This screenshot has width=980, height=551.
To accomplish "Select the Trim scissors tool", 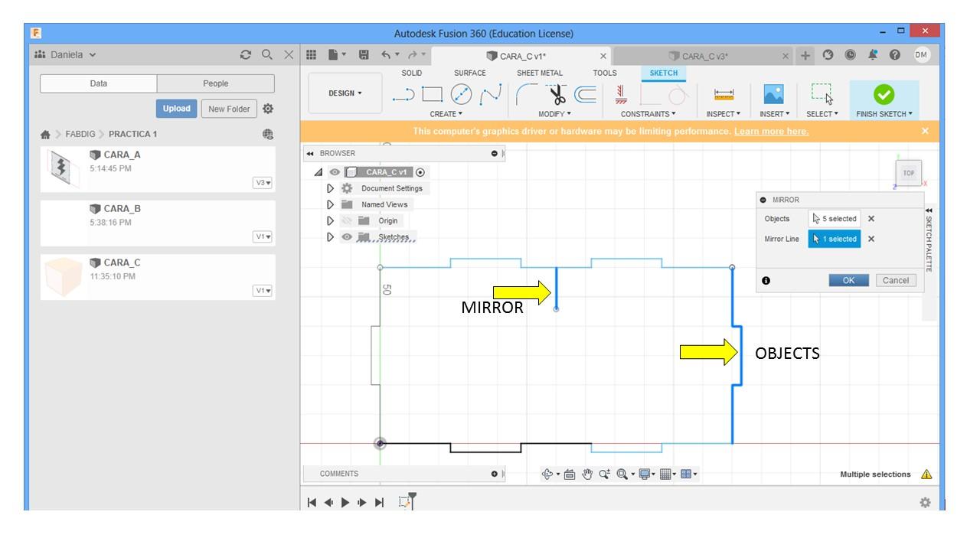I will pos(557,94).
